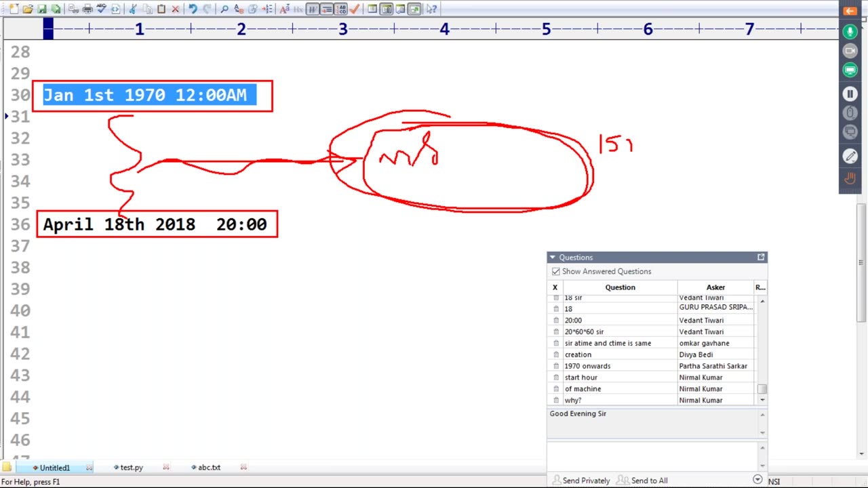Viewport: 868px width, 488px height.
Task: Click the red X Delete icon
Action: tap(176, 9)
